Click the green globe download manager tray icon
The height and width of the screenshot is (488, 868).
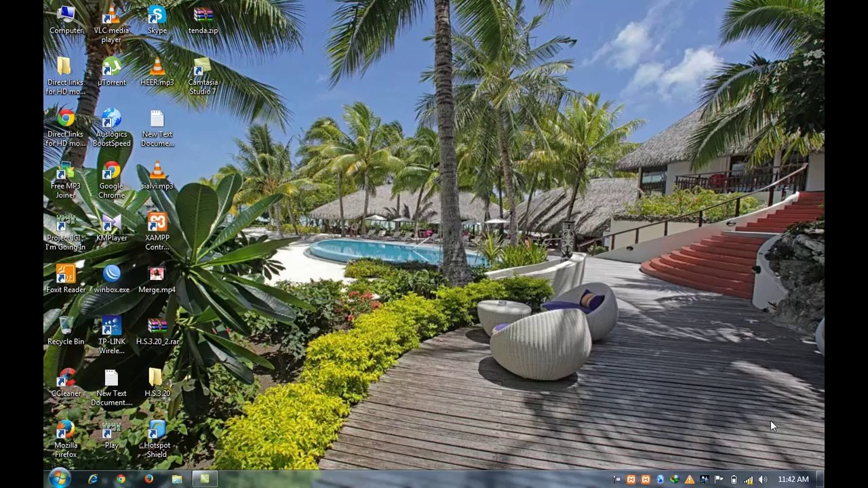(x=675, y=480)
